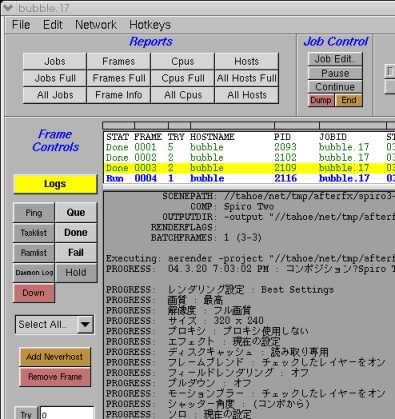The height and width of the screenshot is (419, 395).
Task: Select the Done frame 0002 row
Action: (249, 157)
